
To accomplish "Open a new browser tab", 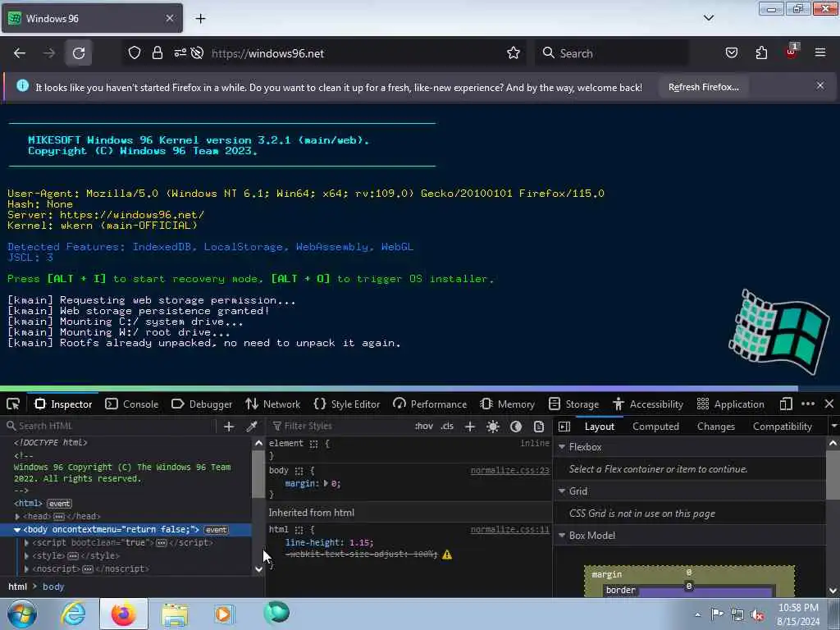I will tap(200, 19).
